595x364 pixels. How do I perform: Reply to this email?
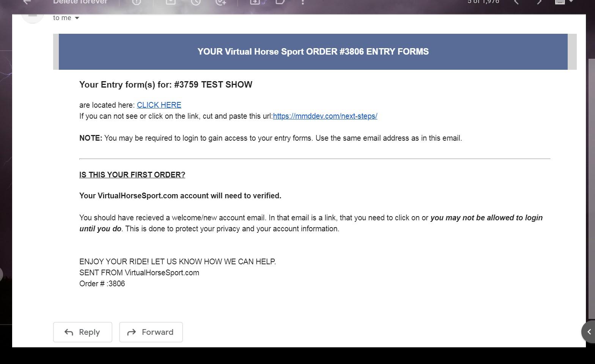82,332
